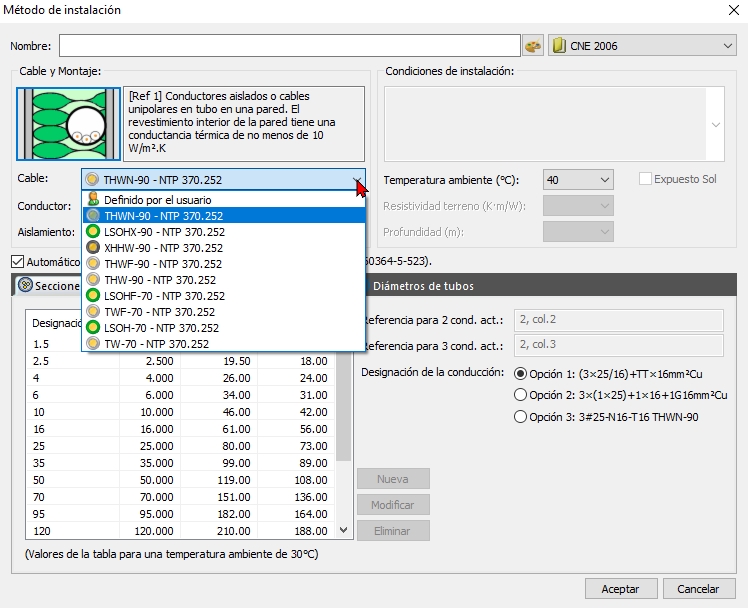Viewport: 748px width, 608px height.
Task: Click the installation method cable diagram thumbnail
Action: (x=66, y=123)
